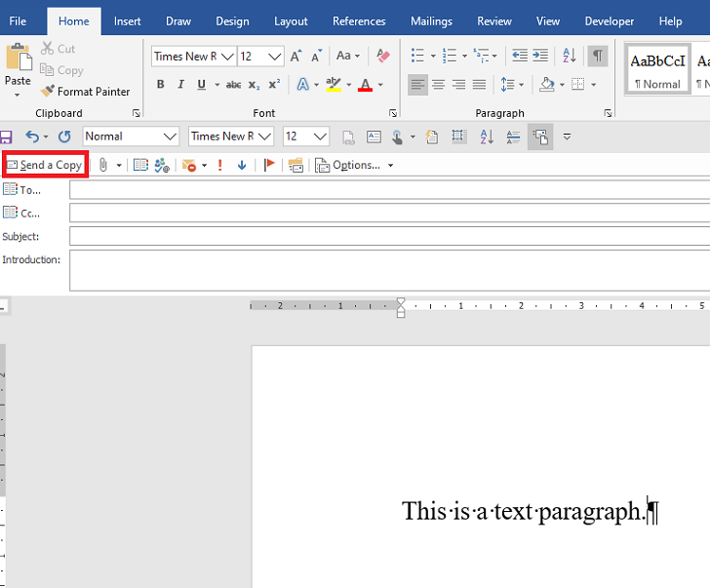Decrease paragraph indent
This screenshot has width=710, height=588.
pyautogui.click(x=520, y=57)
